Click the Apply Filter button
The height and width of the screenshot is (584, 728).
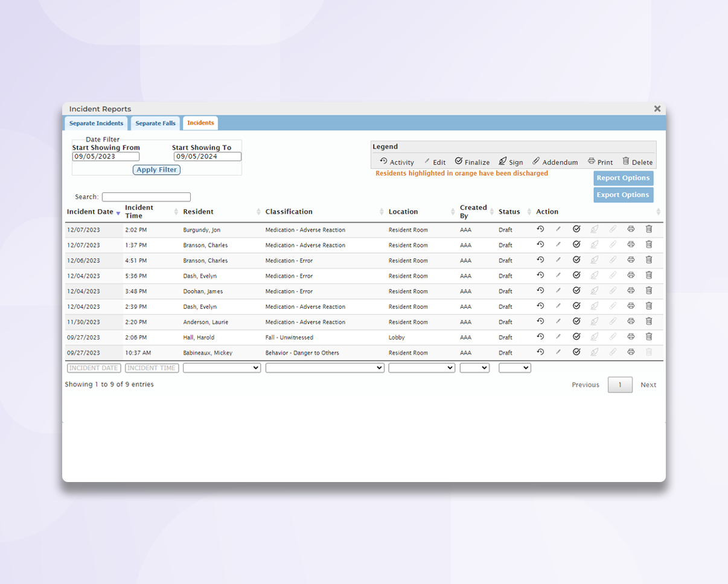pos(156,170)
